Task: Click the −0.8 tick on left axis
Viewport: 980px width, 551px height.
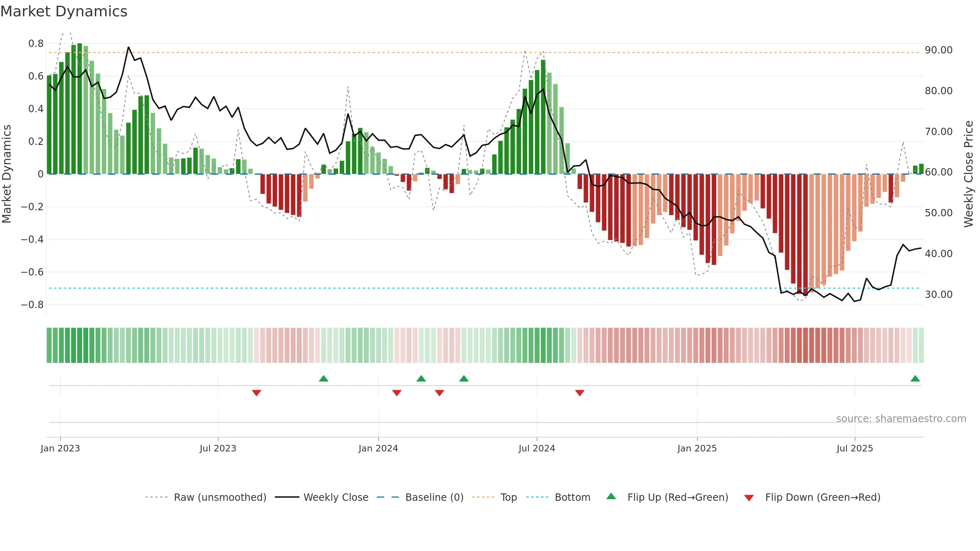Action: click(x=32, y=304)
